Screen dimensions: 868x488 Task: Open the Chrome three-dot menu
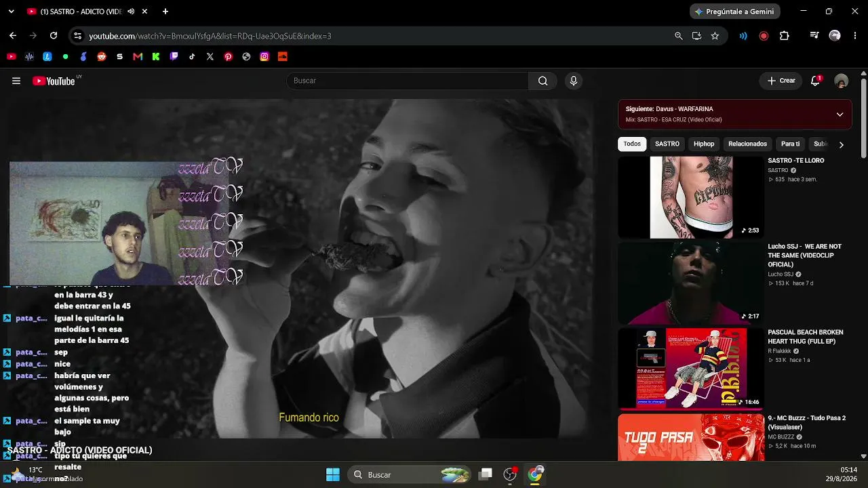[854, 36]
